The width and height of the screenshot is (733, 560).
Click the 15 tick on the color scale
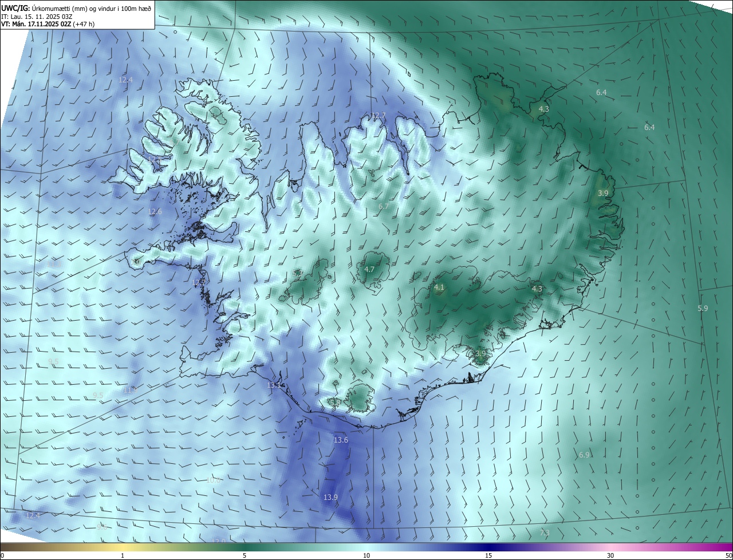(x=488, y=555)
